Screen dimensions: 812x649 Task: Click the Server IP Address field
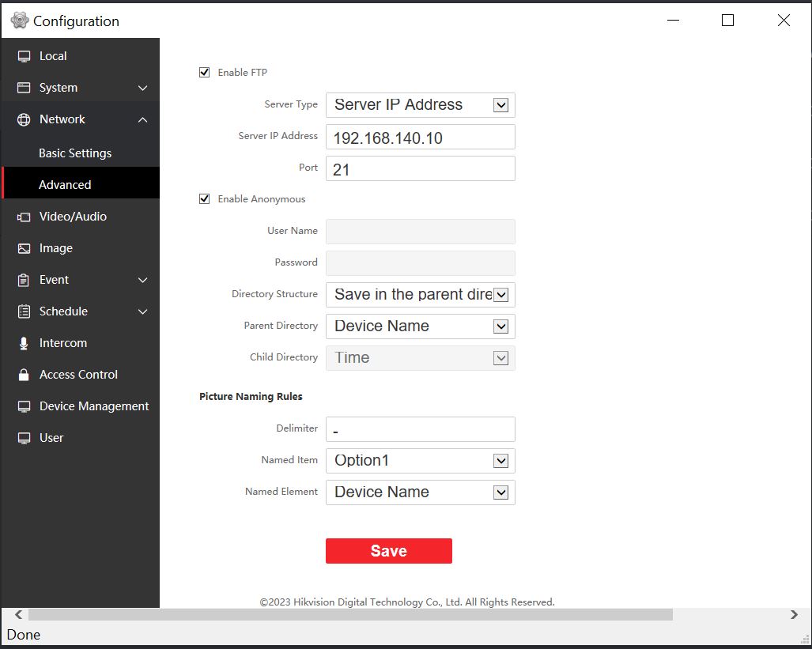pyautogui.click(x=420, y=138)
